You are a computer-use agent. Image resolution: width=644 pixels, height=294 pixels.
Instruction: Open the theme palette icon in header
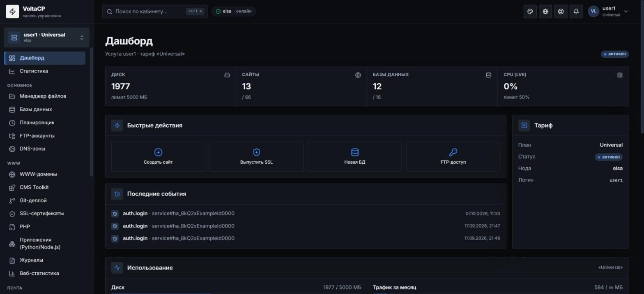(530, 11)
